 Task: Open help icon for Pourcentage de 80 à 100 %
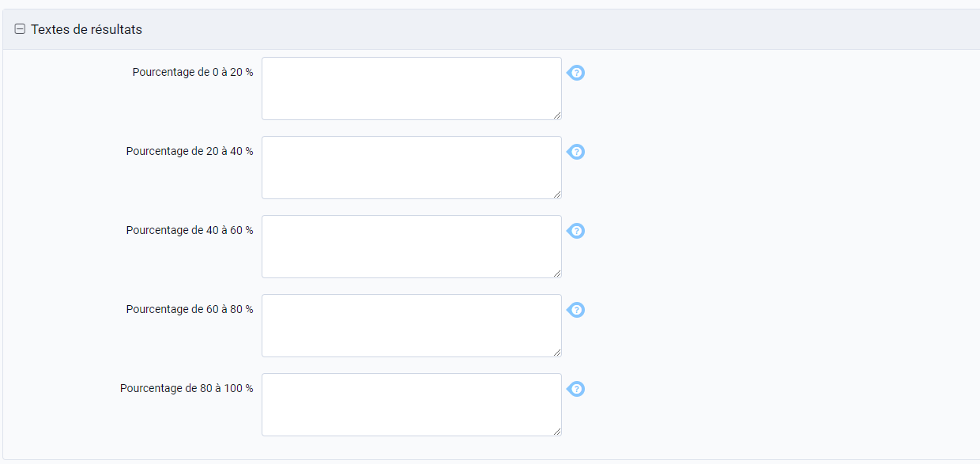pyautogui.click(x=576, y=389)
